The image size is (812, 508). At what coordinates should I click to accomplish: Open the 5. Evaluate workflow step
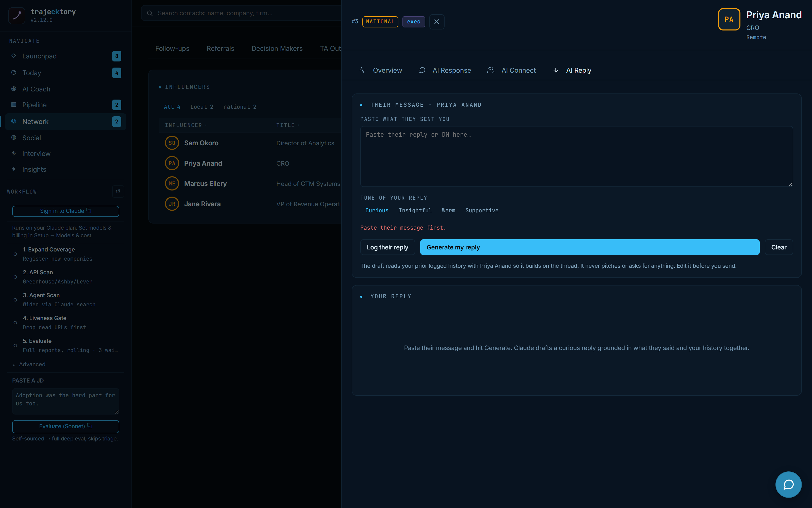[65, 345]
